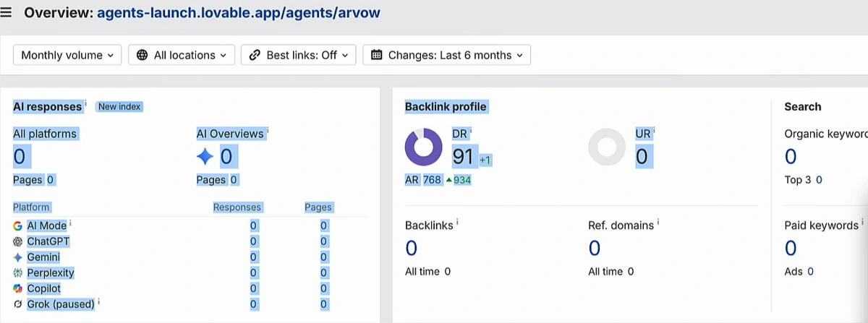Click the AR change value 934
Viewport: 868px width, 323px height.
(x=462, y=180)
